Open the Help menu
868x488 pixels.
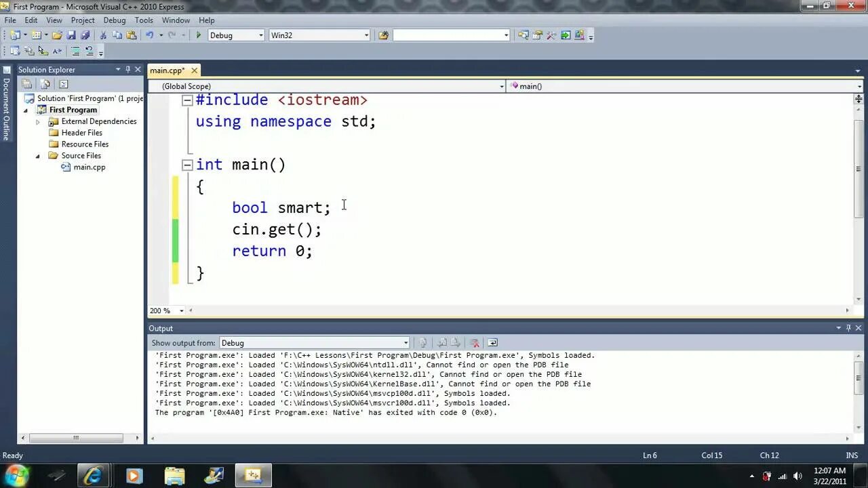[207, 20]
